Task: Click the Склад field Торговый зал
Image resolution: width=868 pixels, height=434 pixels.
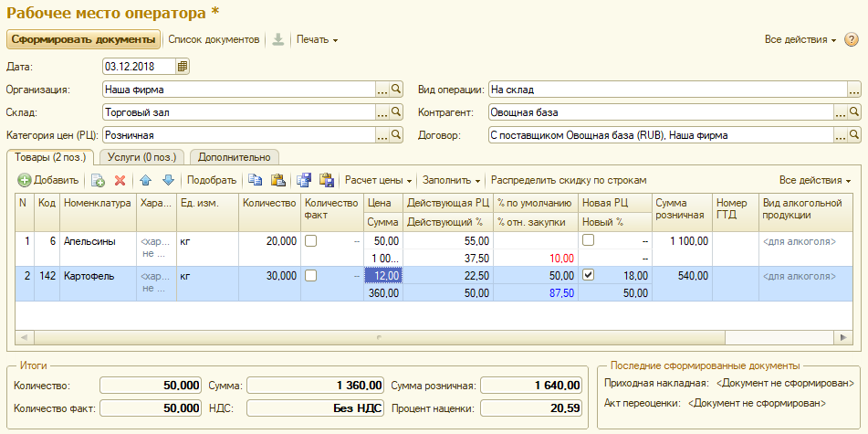Action: click(x=239, y=112)
